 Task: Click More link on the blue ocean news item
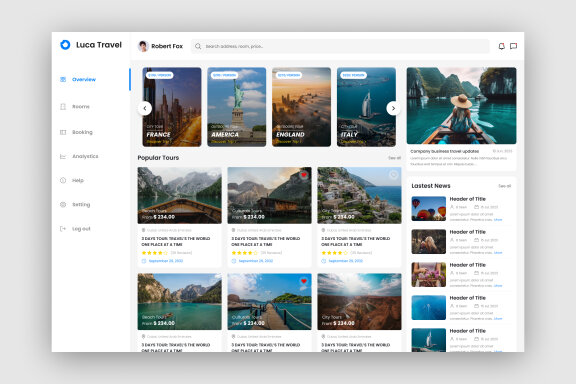(x=498, y=319)
